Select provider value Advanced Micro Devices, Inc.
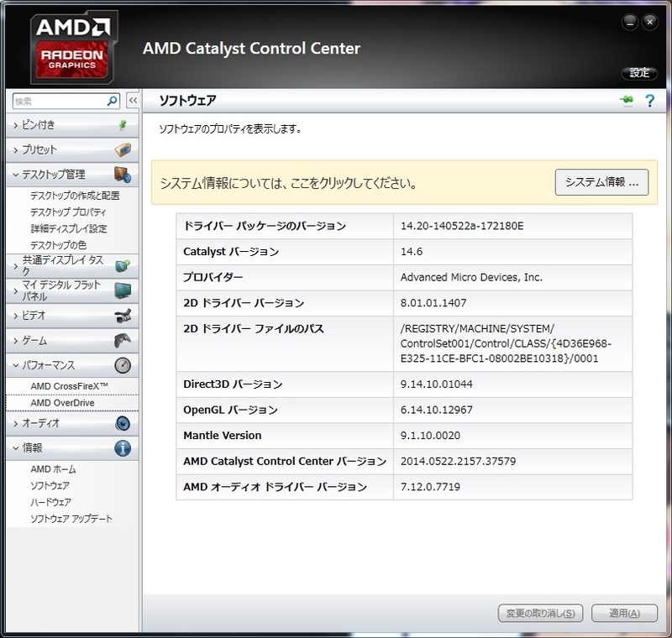672x638 pixels. point(471,278)
